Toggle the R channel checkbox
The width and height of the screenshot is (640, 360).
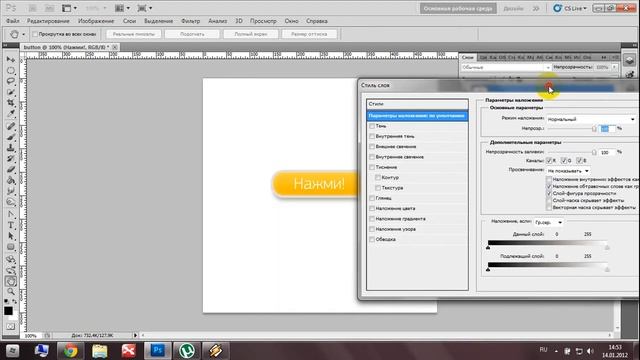pos(549,160)
